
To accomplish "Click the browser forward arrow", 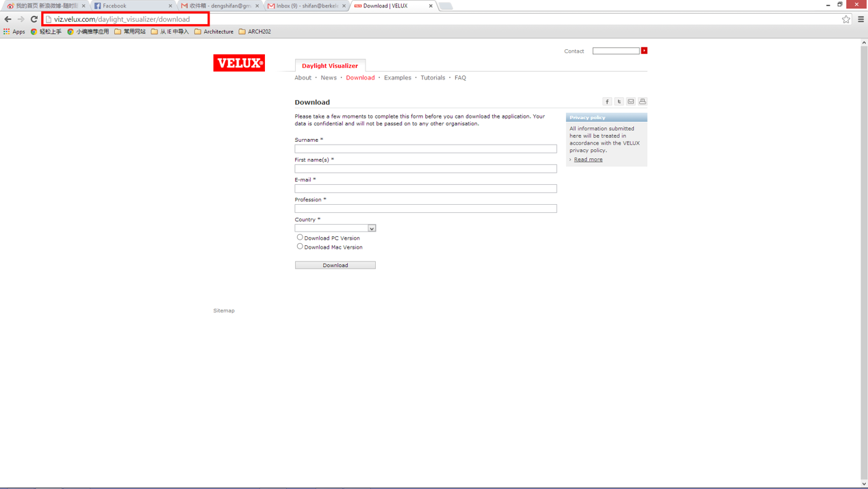I will click(21, 19).
